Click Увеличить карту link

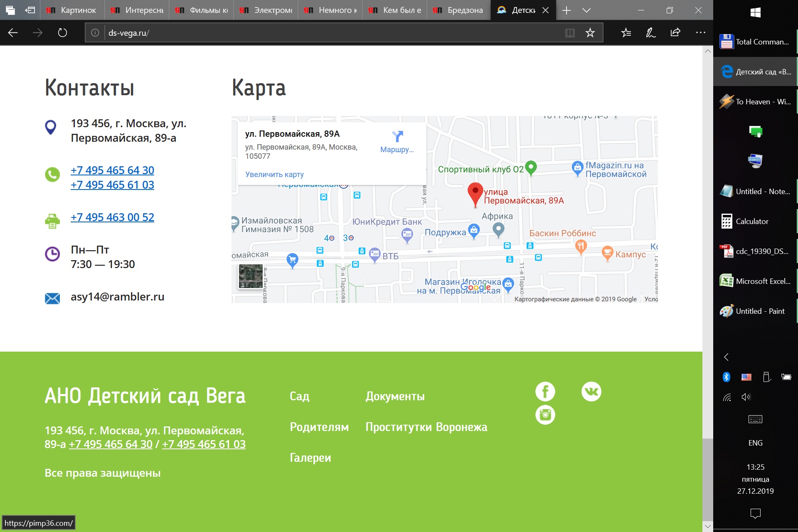[x=274, y=175]
